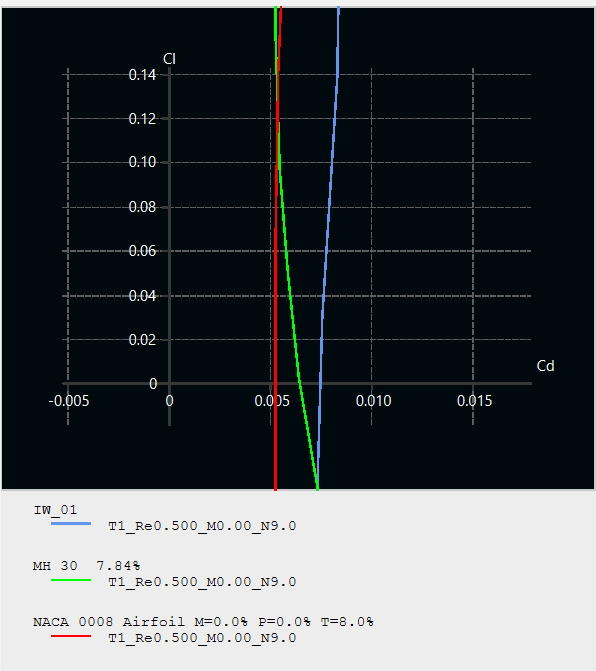
Task: Click MH 30 polar name T1_Re0.500
Action: click(x=202, y=582)
